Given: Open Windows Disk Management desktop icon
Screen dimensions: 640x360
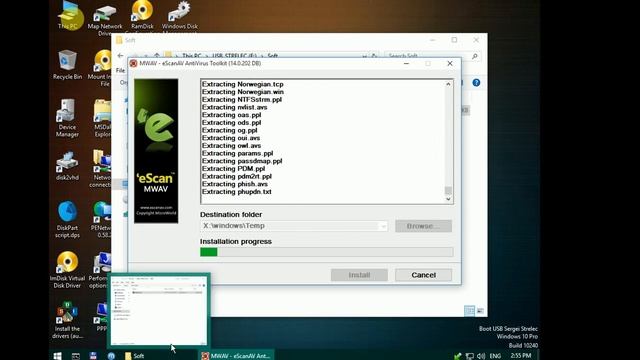Looking at the screenshot, I should (180, 17).
